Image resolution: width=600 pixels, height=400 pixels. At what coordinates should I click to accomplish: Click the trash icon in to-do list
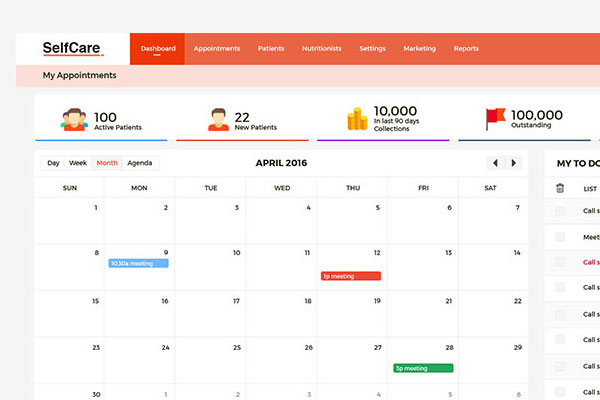coord(560,188)
